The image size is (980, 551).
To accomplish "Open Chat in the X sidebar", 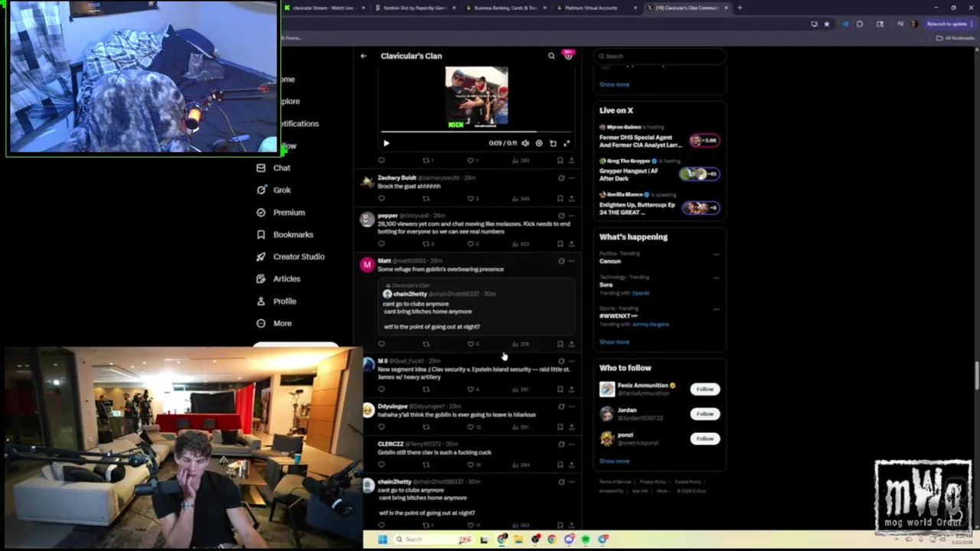I will point(273,168).
